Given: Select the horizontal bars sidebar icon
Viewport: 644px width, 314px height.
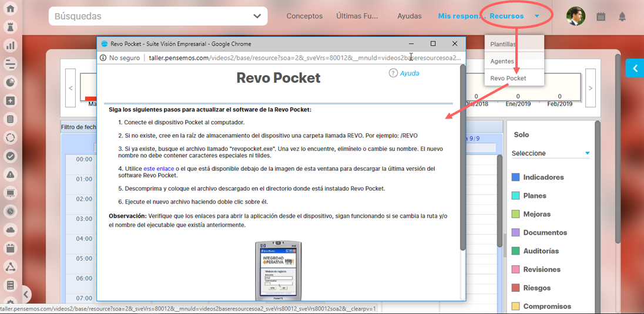Looking at the screenshot, I should click(10, 63).
